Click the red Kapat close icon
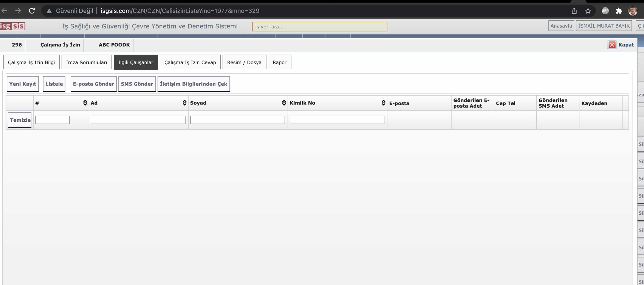 click(612, 45)
